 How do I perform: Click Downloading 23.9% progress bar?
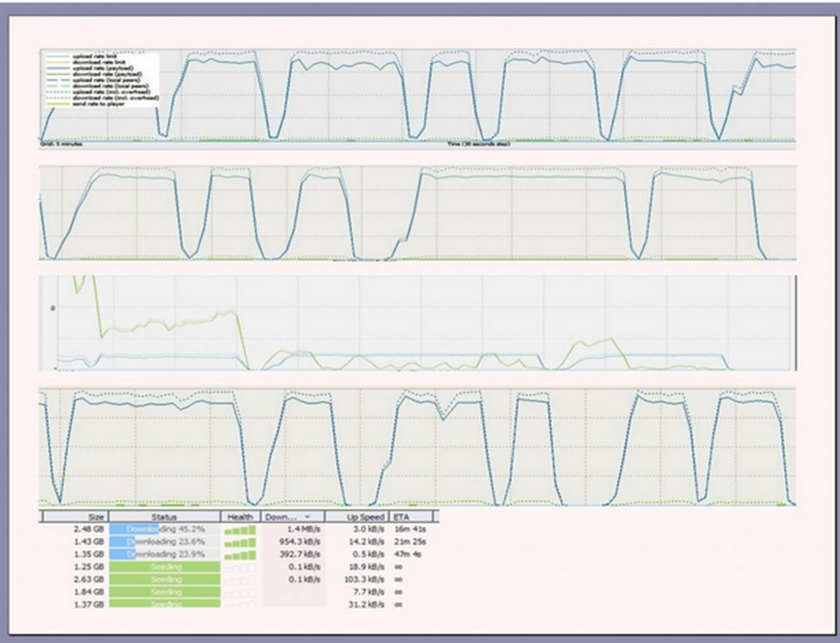tap(165, 554)
